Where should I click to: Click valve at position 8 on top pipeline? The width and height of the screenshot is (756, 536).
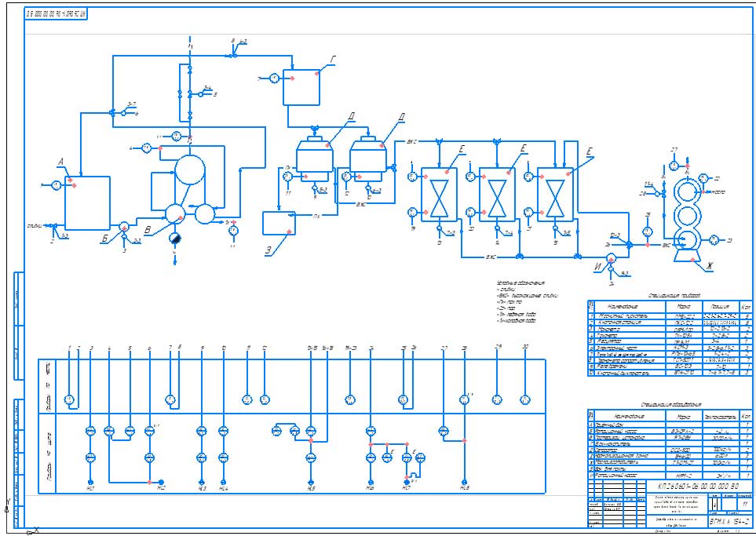pos(233,56)
